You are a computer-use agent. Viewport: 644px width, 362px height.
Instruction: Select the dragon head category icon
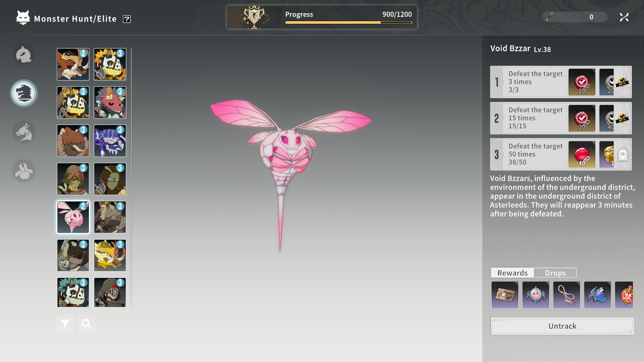(24, 132)
